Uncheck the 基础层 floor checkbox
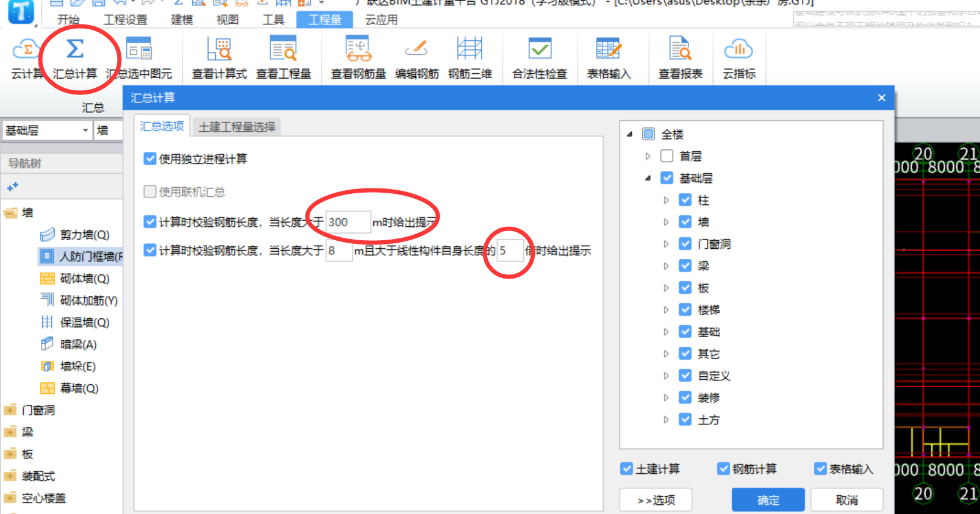This screenshot has width=980, height=514. [667, 178]
